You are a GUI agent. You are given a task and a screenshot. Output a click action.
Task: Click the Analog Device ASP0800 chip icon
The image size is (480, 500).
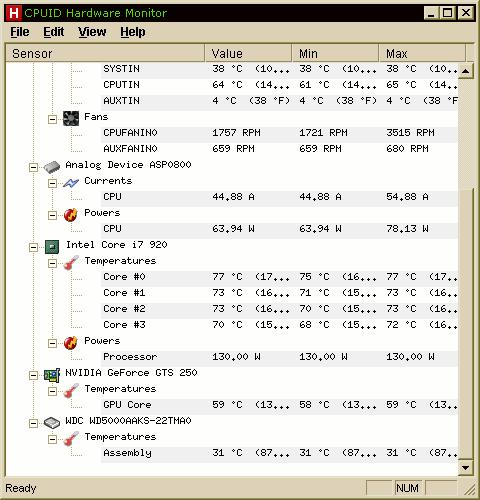(52, 166)
